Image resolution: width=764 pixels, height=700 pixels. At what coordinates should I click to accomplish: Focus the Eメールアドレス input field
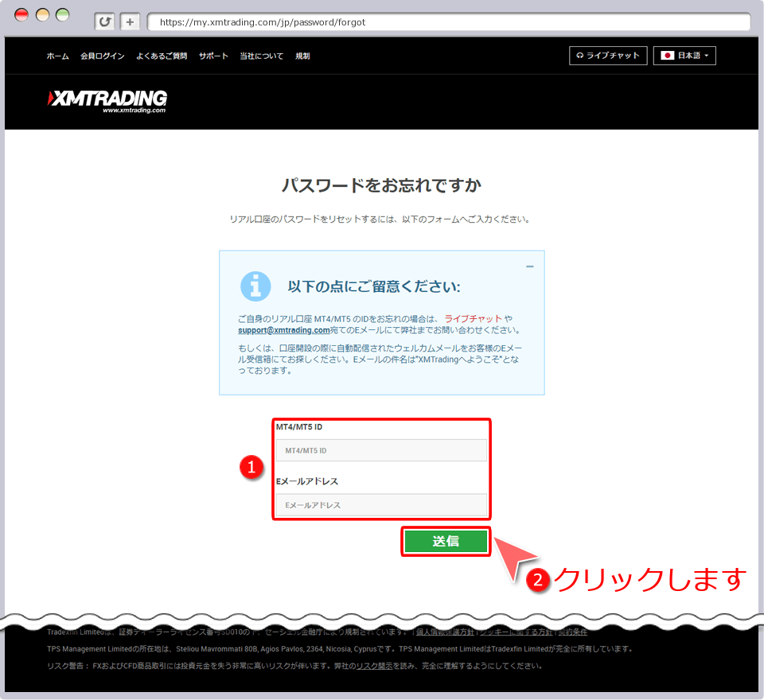[x=381, y=505]
